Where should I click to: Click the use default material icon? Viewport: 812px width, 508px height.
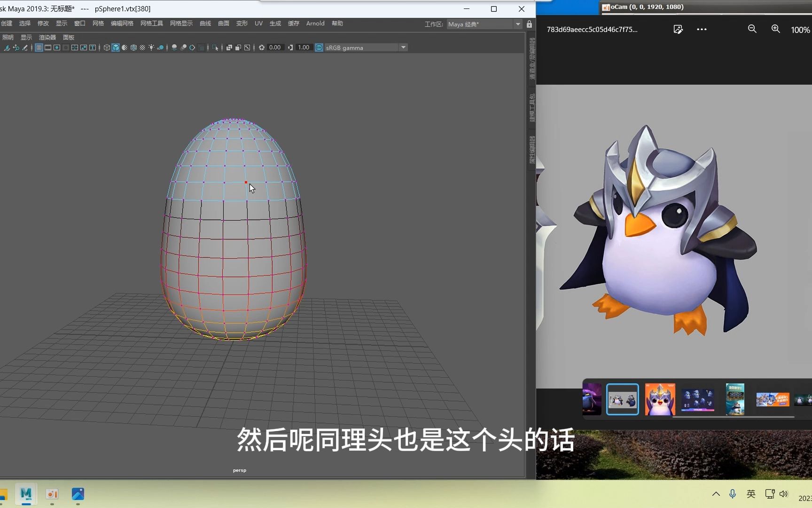point(125,48)
